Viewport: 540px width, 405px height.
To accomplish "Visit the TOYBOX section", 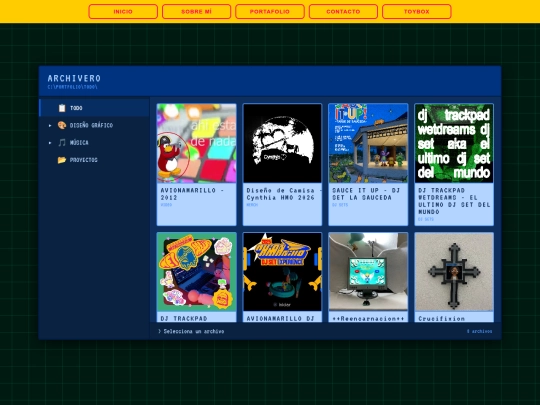I will (417, 11).
